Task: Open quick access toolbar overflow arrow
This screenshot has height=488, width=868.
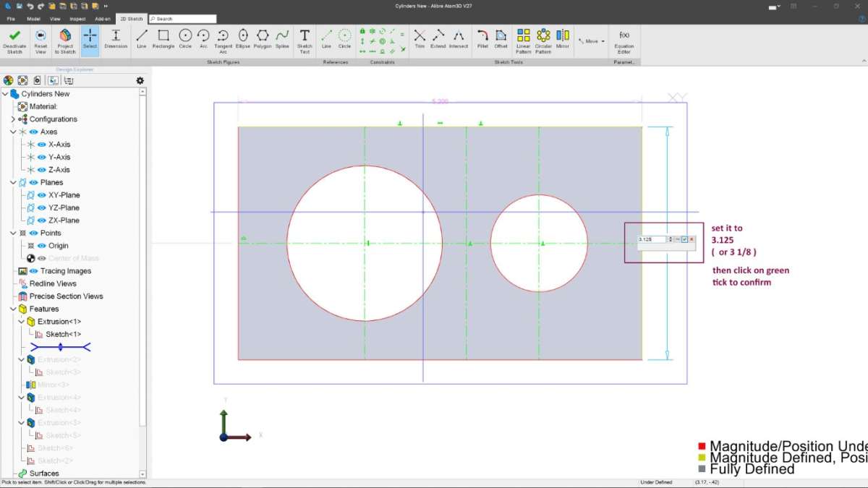Action: 106,6
